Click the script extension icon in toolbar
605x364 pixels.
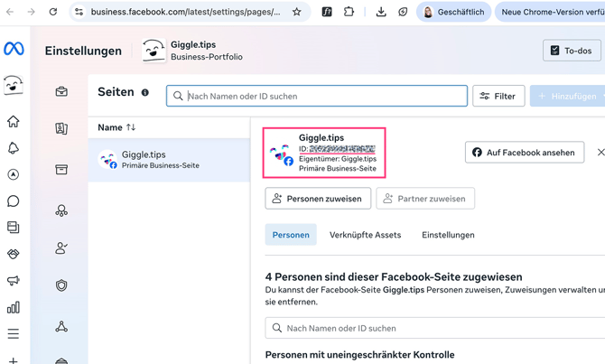click(x=327, y=12)
